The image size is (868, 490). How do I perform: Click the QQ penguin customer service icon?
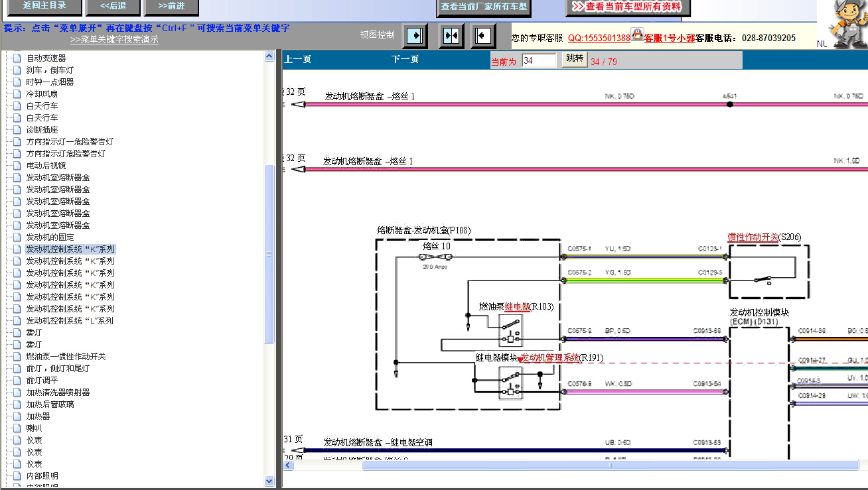tap(637, 34)
